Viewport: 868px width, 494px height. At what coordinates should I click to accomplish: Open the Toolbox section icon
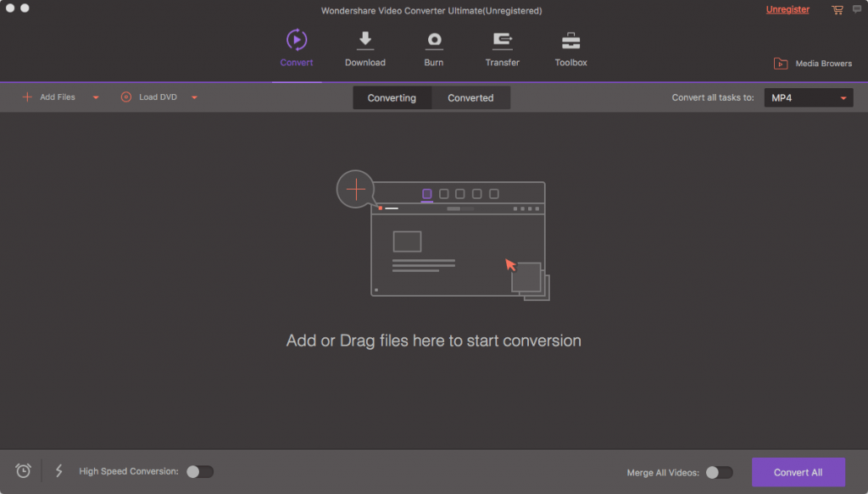click(571, 40)
